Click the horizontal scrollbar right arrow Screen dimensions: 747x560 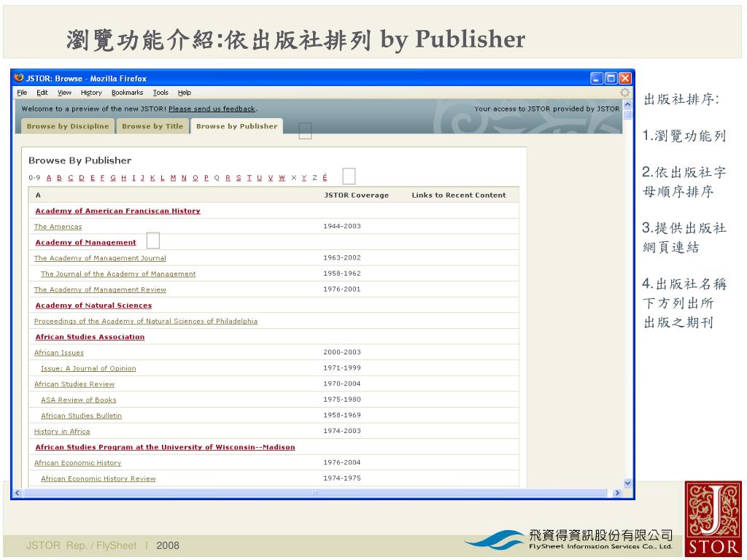(x=617, y=493)
